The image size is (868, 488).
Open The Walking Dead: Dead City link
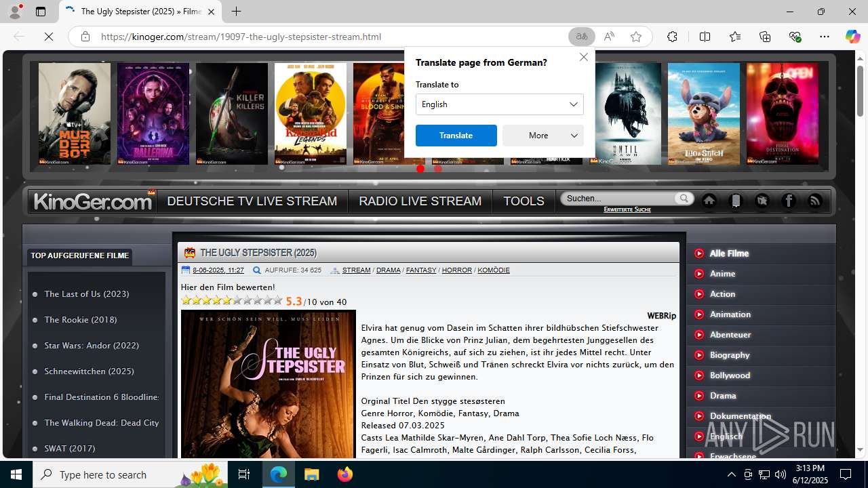pos(102,422)
